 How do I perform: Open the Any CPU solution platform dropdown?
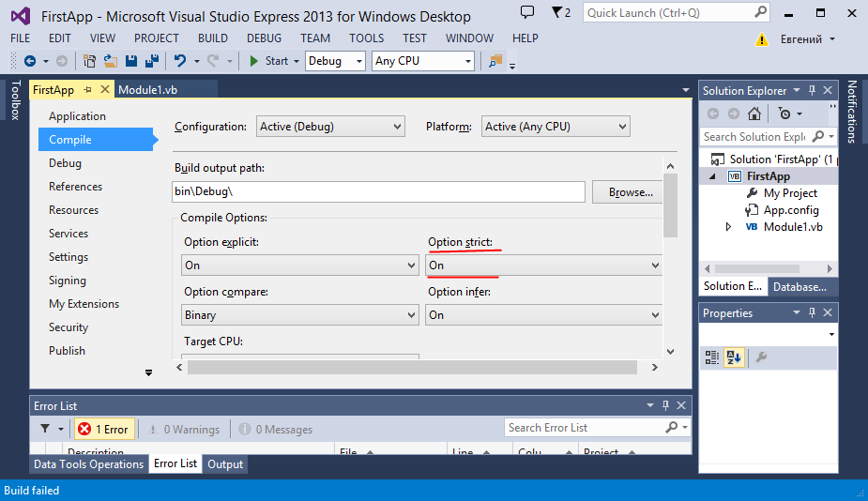pos(424,61)
